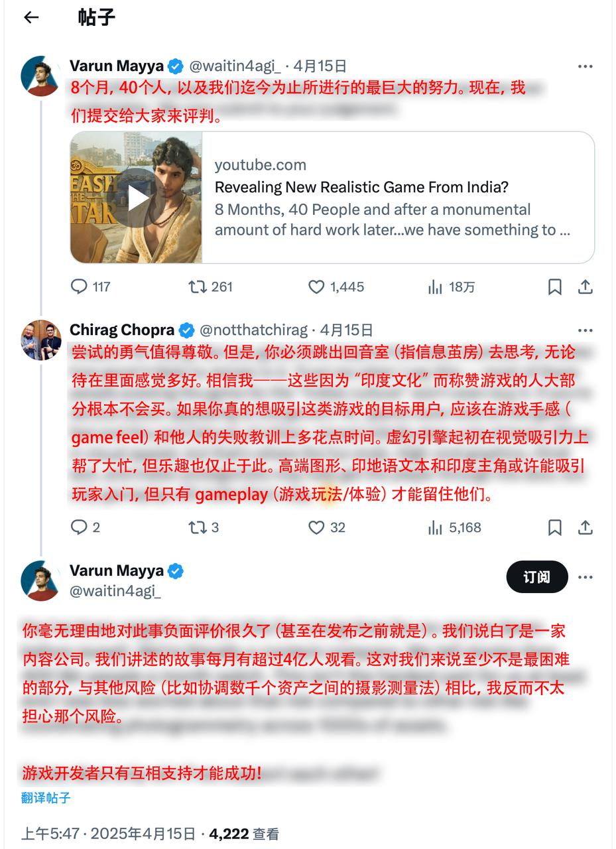Bookmark Varun Mayya's first post

555,287
